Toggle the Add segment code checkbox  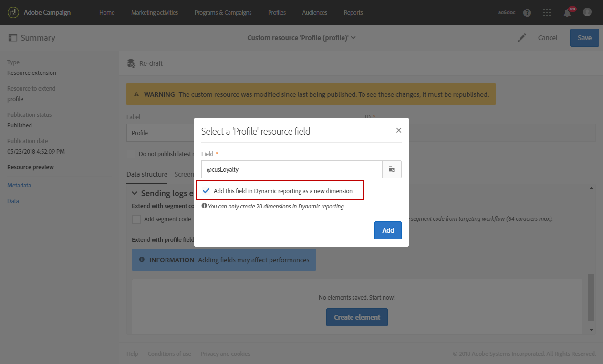click(x=136, y=219)
